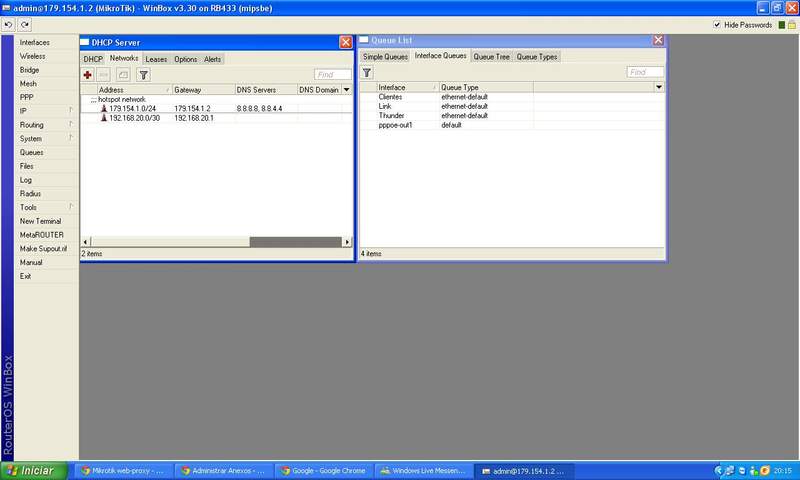Viewport: 800px width, 480px height.
Task: Select the Clientes interface queue row
Action: [x=512, y=97]
